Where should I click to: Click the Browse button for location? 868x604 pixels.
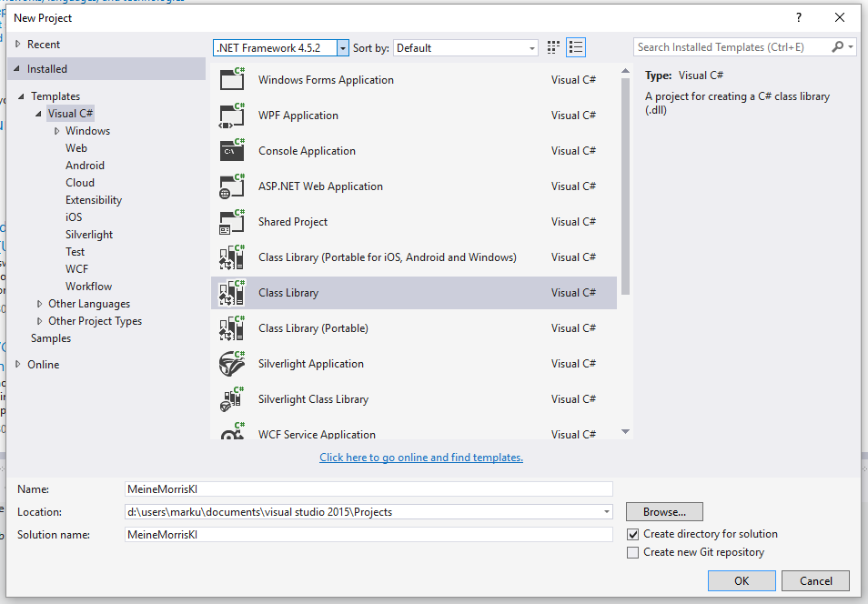[664, 512]
